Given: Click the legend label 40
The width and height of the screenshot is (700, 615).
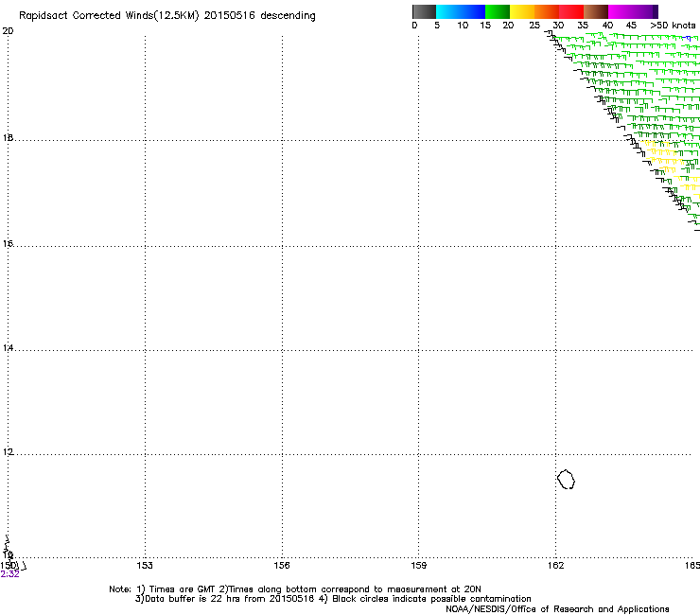Looking at the screenshot, I should [x=607, y=26].
